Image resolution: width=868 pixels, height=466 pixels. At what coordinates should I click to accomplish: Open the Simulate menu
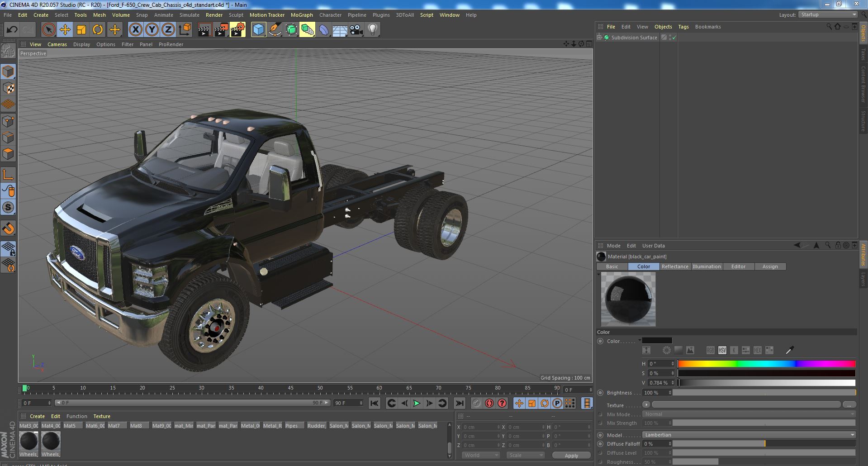tap(189, 15)
